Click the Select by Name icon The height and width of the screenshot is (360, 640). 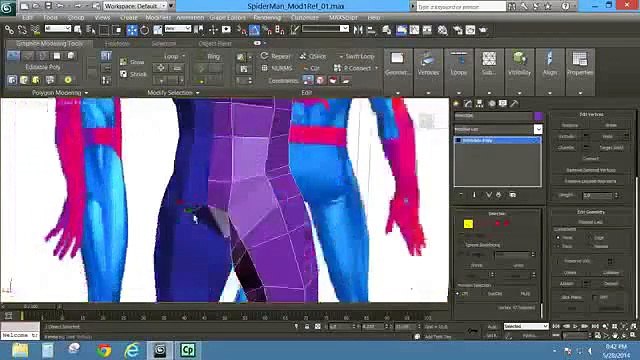point(91,30)
